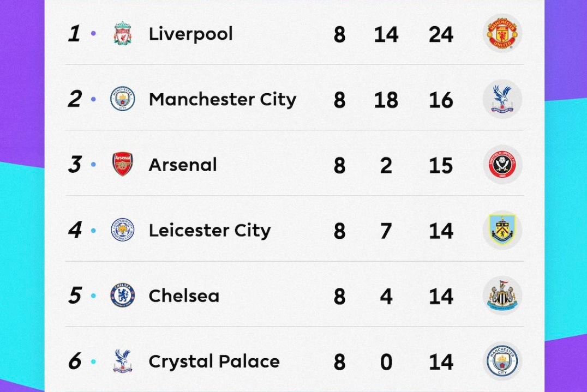Click Manchester City crest beside its team name
The image size is (587, 392).
point(123,99)
